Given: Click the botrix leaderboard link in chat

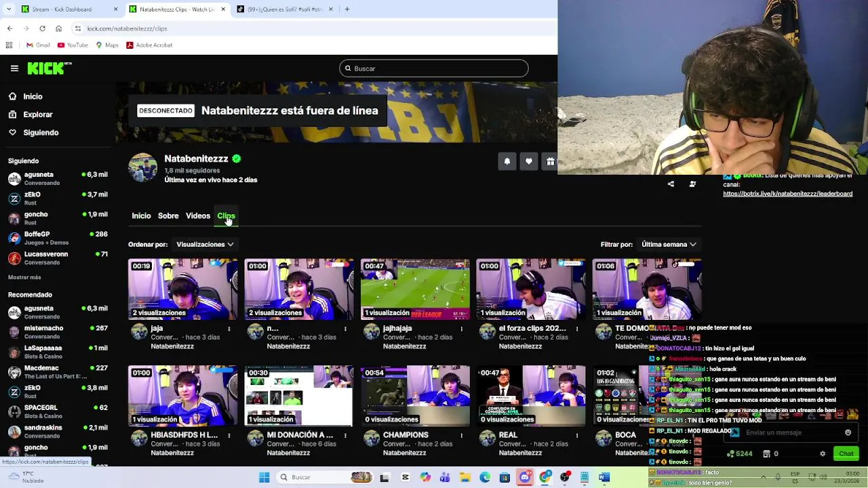Looking at the screenshot, I should point(787,194).
